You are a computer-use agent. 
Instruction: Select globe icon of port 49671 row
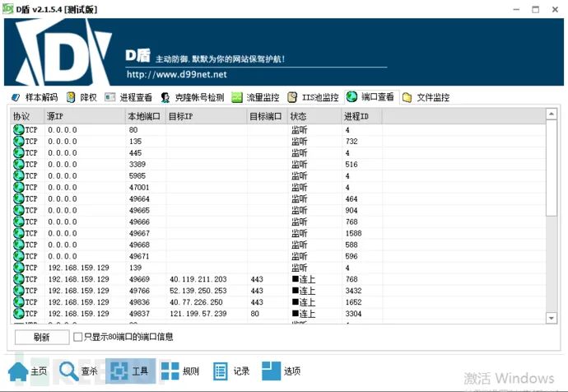18,256
